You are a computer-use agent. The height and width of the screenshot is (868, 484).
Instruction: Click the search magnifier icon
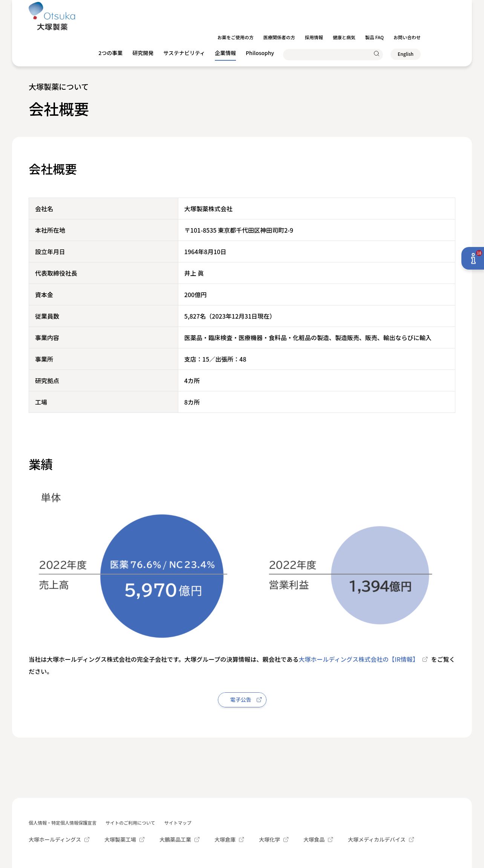(376, 54)
